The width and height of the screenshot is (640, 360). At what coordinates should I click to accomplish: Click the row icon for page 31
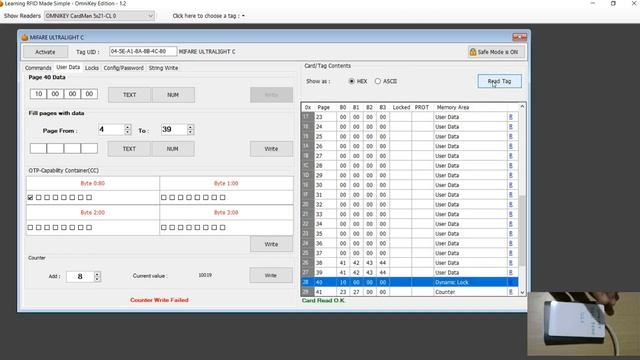[511, 195]
